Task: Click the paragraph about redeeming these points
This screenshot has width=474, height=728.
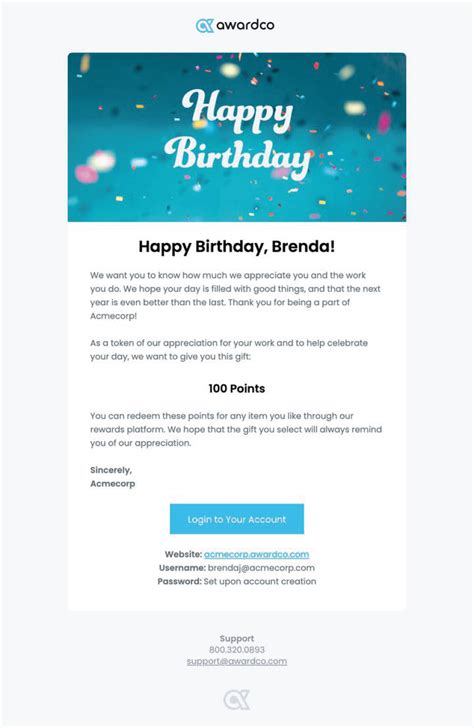Action: [236, 429]
